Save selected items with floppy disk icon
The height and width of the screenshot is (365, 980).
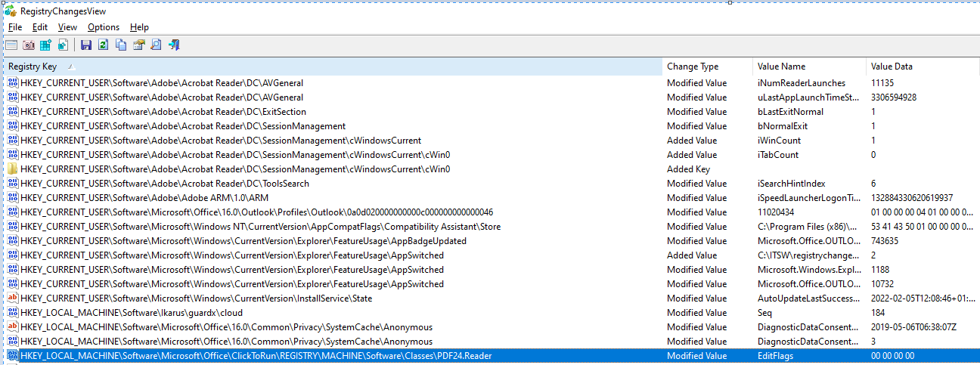tap(85, 45)
